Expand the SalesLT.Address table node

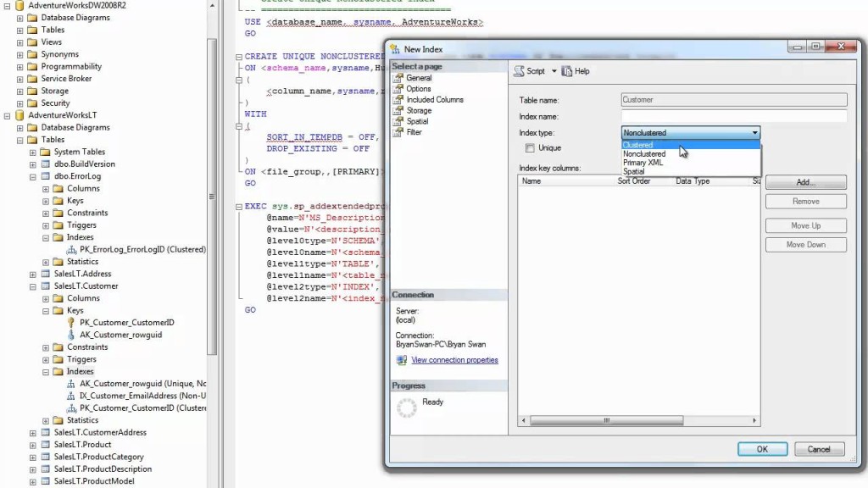(33, 274)
